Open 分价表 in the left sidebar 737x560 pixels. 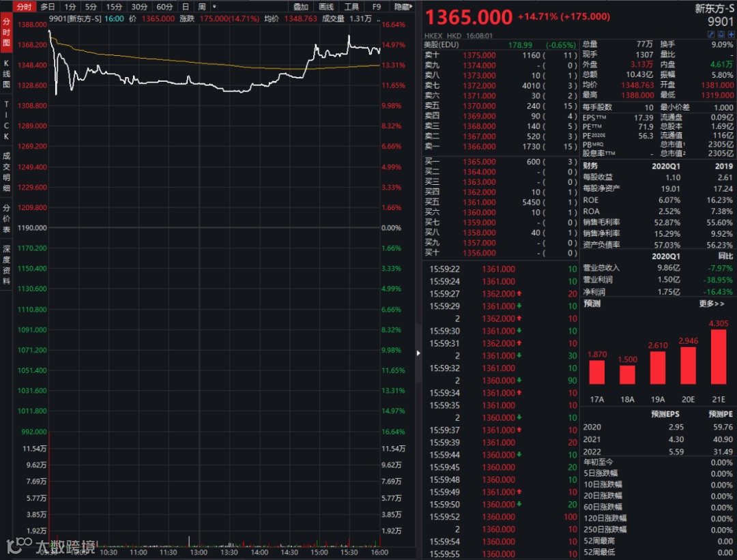6,218
